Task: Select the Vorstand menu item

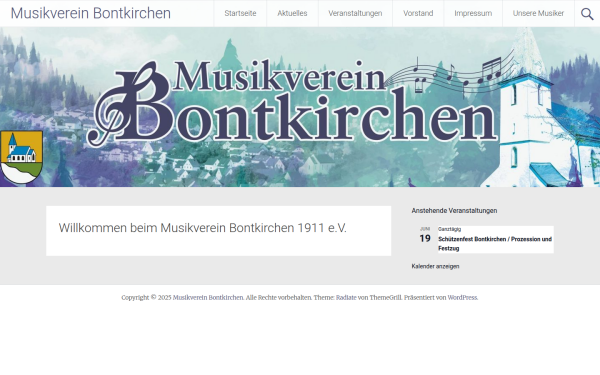Action: coord(418,13)
